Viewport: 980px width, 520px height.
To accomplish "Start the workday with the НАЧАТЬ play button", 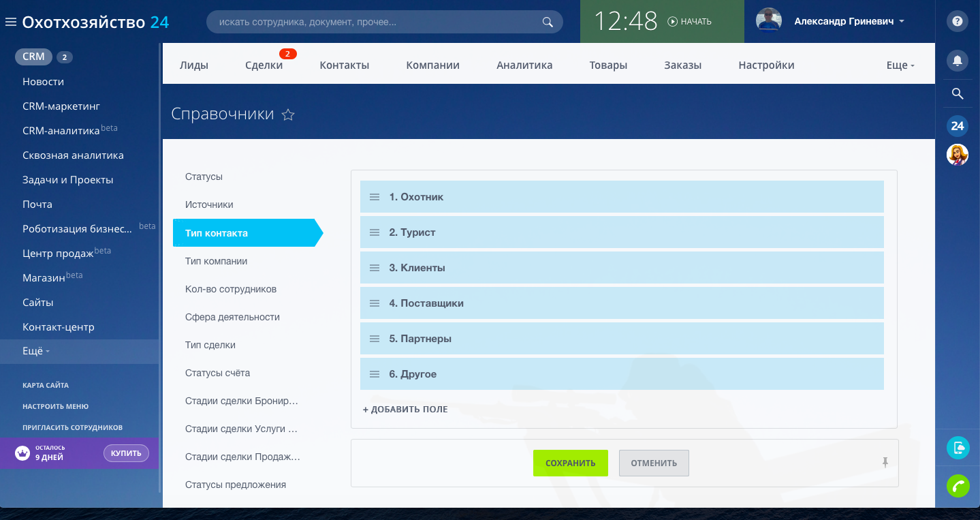I will [689, 22].
